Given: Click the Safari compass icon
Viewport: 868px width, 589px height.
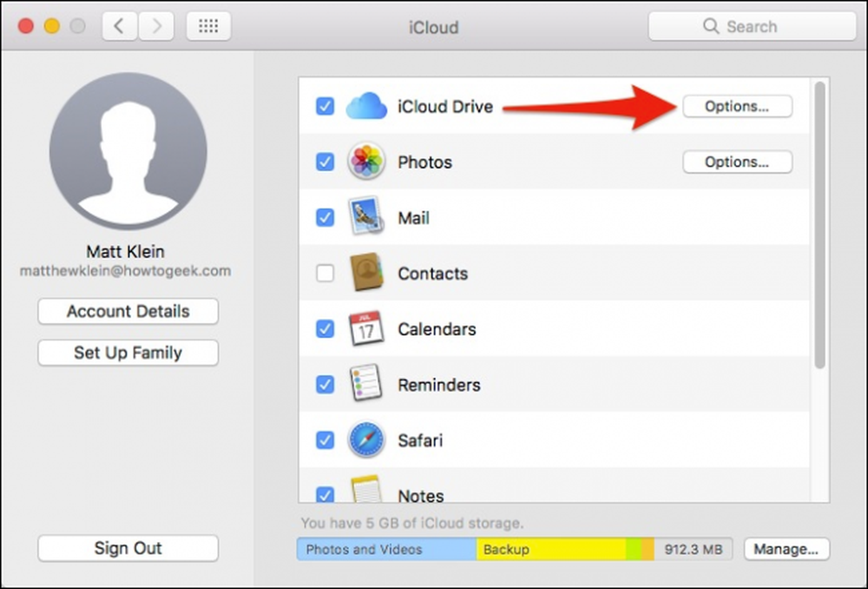Looking at the screenshot, I should [x=366, y=440].
